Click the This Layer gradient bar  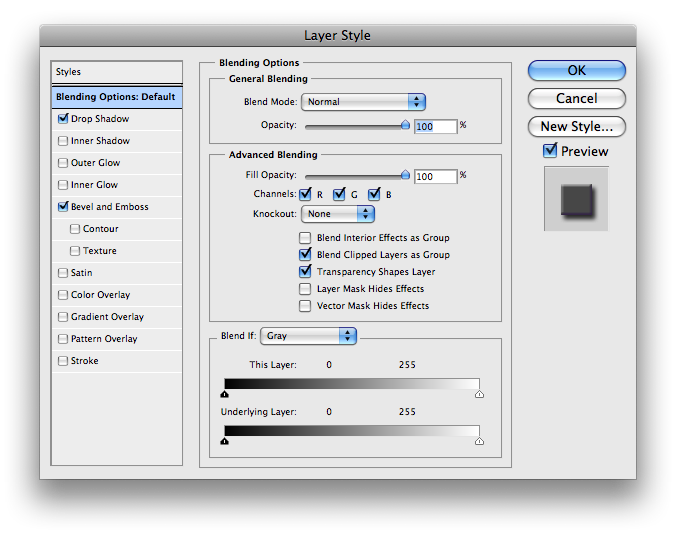(352, 384)
